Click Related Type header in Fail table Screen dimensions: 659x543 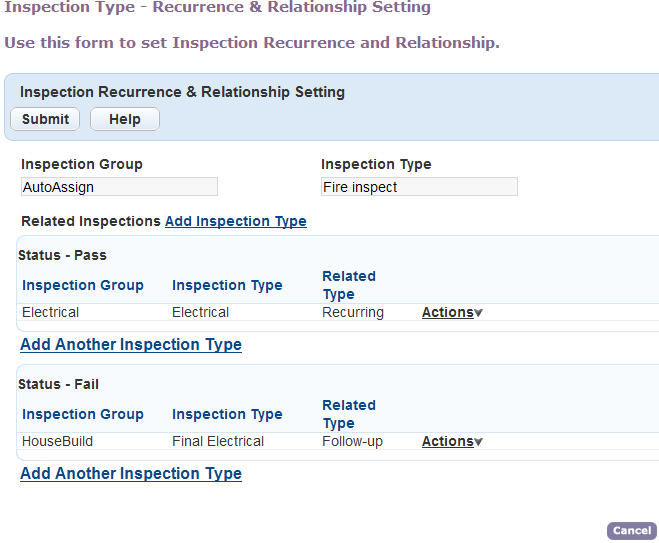349,414
